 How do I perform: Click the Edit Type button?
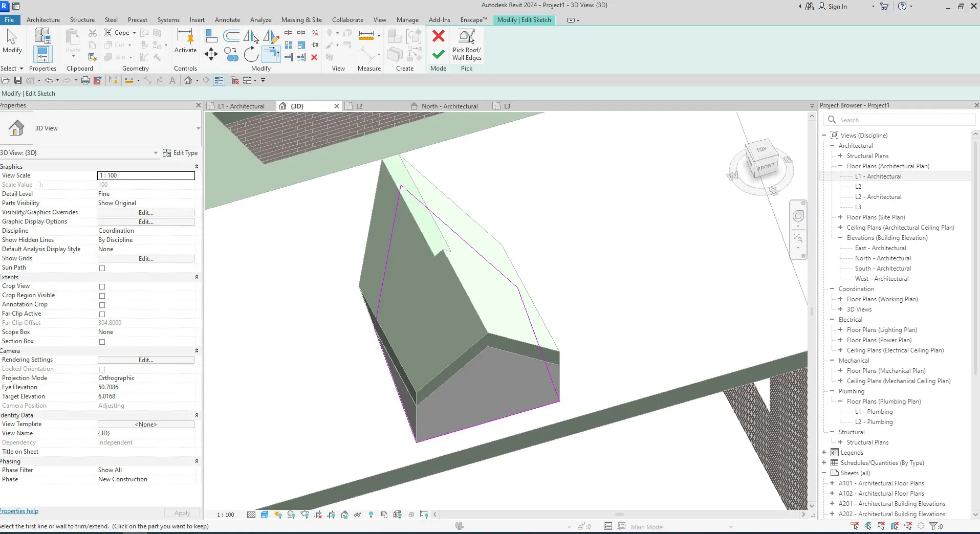pos(180,153)
